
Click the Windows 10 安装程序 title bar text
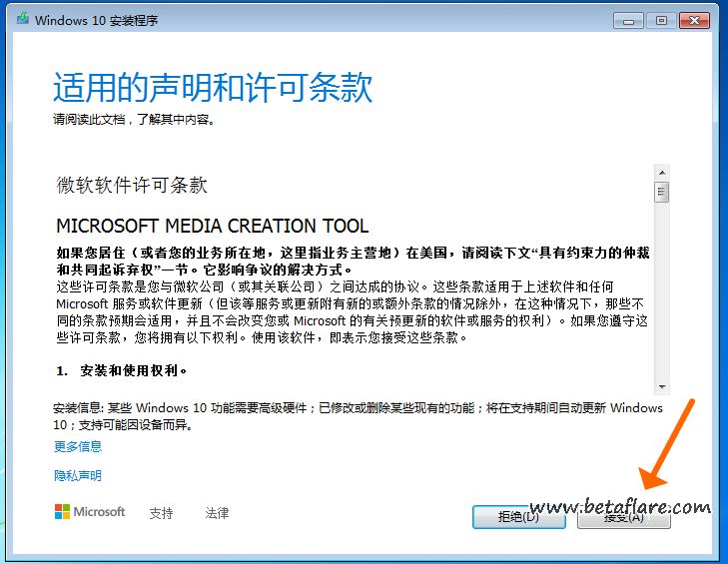point(96,20)
